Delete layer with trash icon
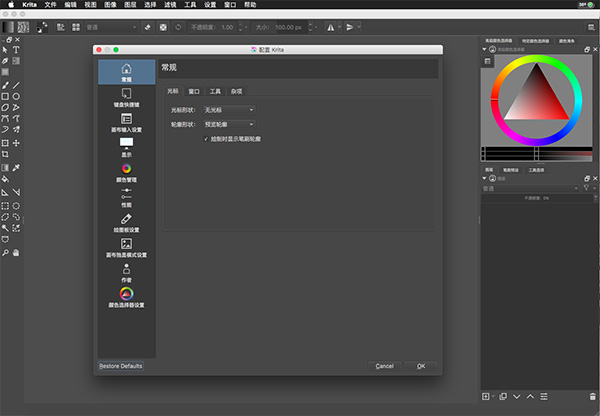This screenshot has width=600, height=416. pos(593,396)
